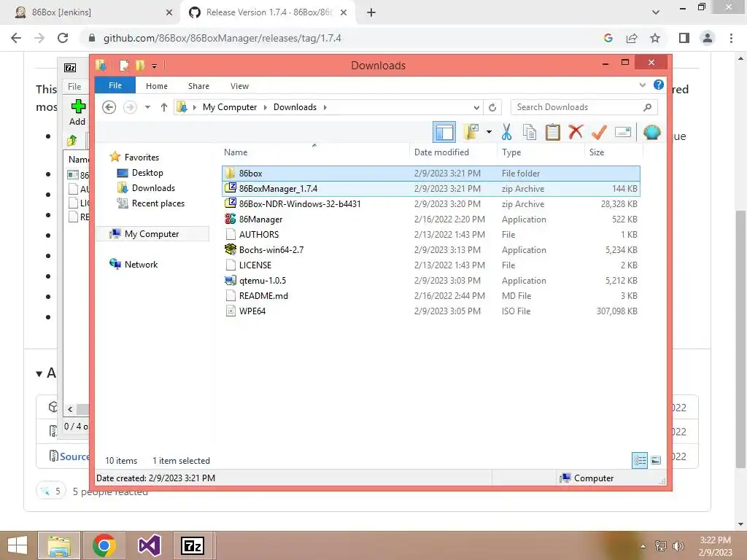Open Windows Start button
Viewport: 747px width, 560px height.
point(18,545)
